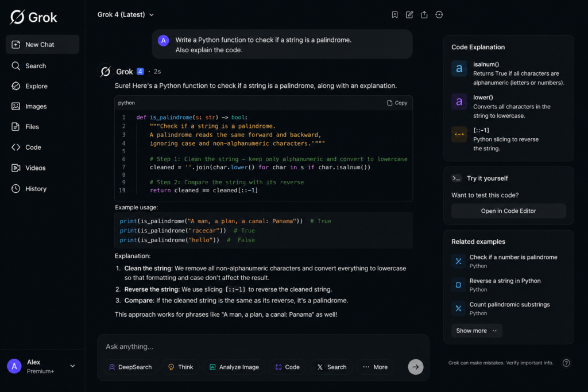Open the Explore section

click(30, 86)
